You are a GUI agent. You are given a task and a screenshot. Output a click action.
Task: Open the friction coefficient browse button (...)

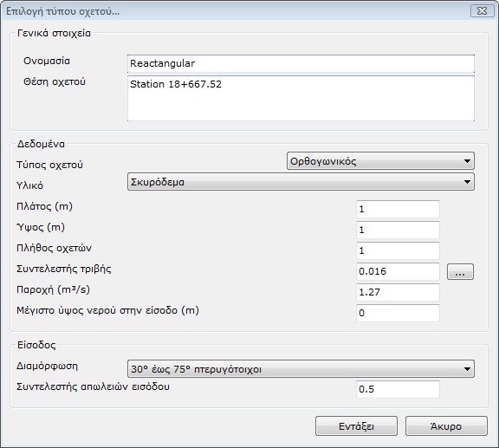point(460,271)
